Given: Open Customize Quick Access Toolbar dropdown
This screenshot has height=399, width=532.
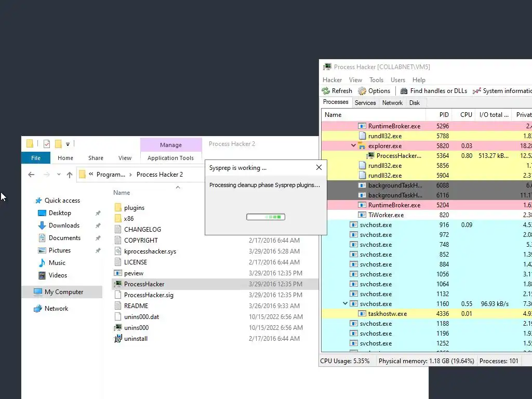Looking at the screenshot, I should tap(68, 144).
